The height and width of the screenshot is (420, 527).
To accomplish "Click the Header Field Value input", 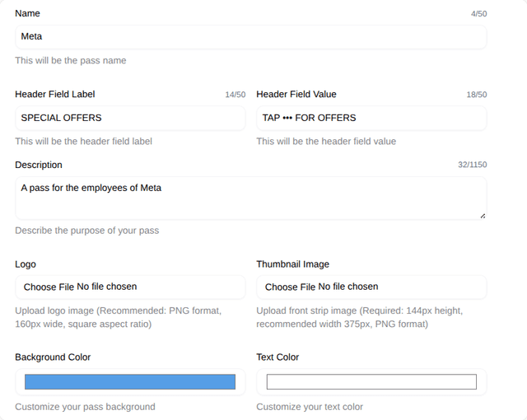I will (371, 118).
